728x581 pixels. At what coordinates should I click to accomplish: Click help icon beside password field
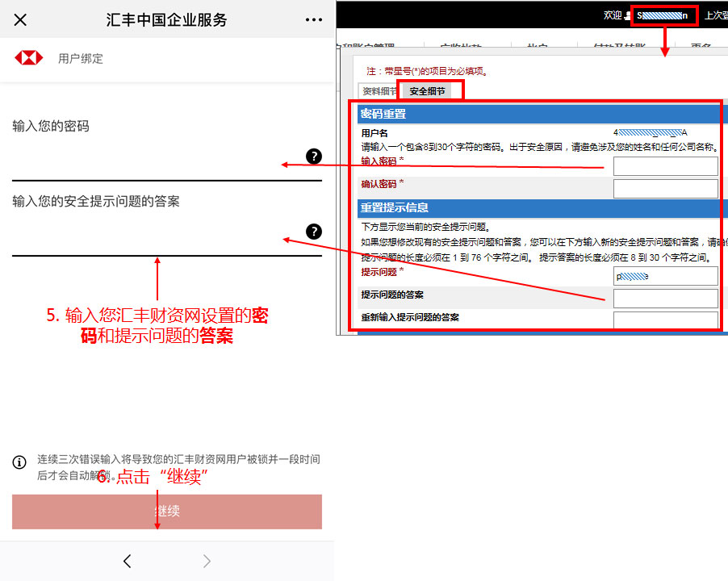314,157
